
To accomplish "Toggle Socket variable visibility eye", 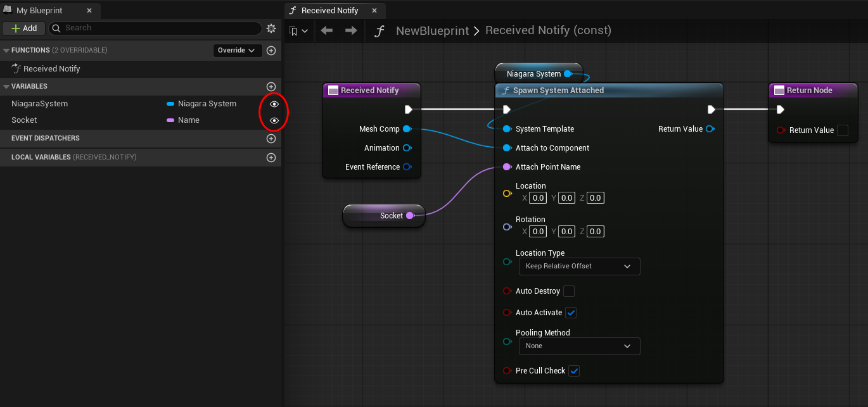I will click(274, 120).
